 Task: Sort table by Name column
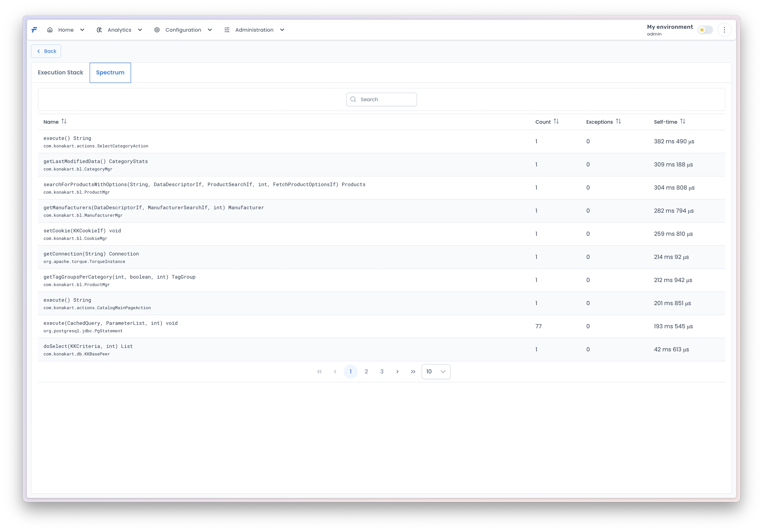pos(64,121)
